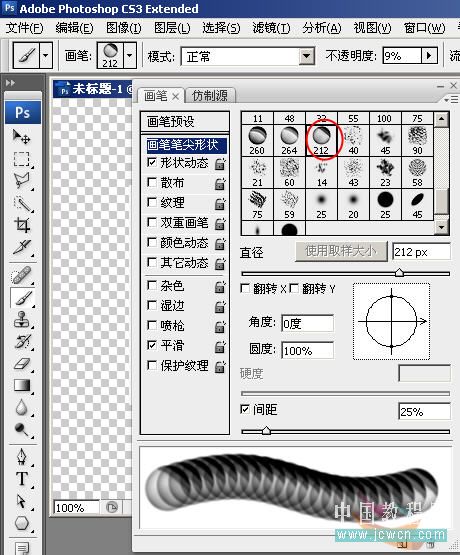The image size is (460, 555).
Task: Click lock icon beside 纹理
Action: pyautogui.click(x=220, y=204)
